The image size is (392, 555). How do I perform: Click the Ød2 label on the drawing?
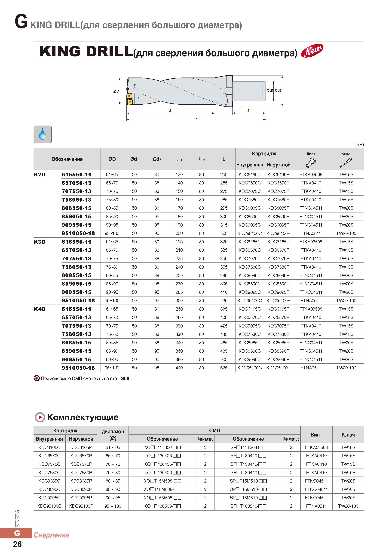point(278,90)
